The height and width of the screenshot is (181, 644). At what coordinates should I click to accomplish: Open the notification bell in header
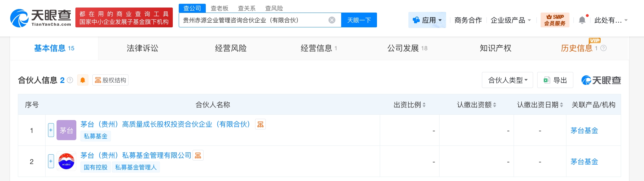582,20
